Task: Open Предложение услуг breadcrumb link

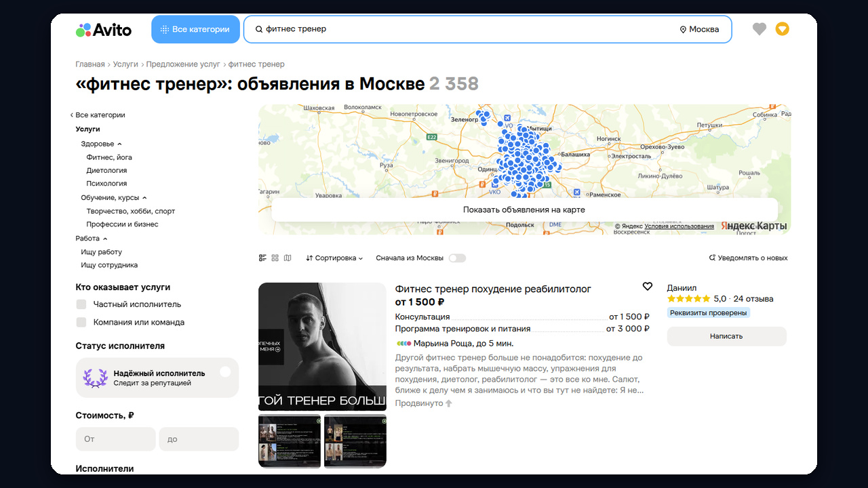Action: click(183, 64)
